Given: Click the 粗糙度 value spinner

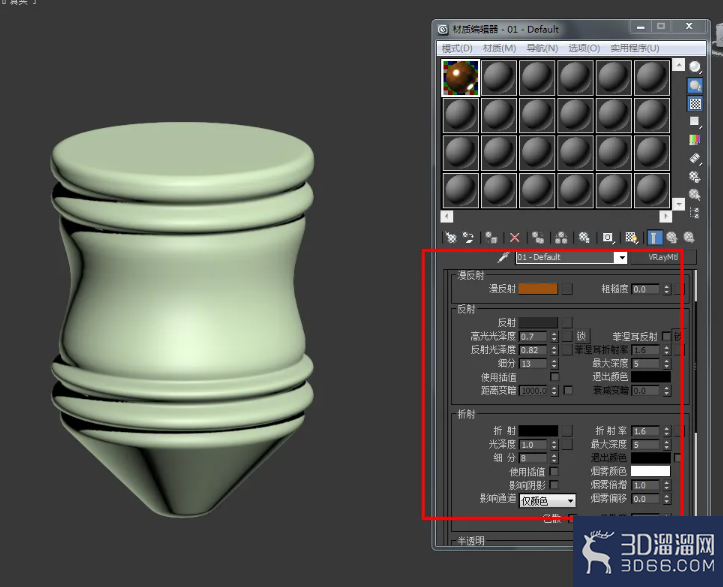Looking at the screenshot, I should pos(666,290).
